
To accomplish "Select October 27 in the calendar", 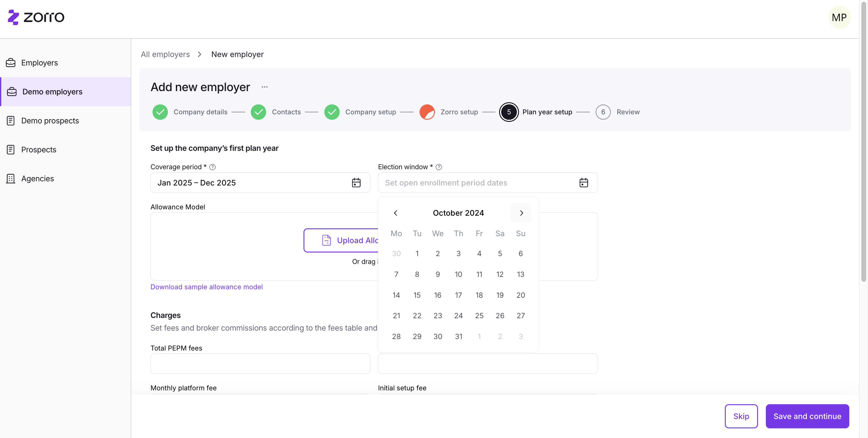I will click(520, 316).
